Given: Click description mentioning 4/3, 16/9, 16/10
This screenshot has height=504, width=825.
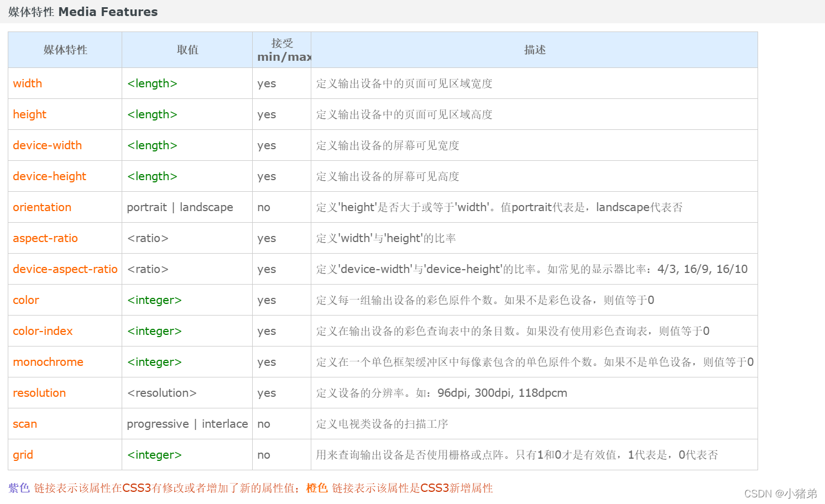Looking at the screenshot, I should [x=532, y=269].
